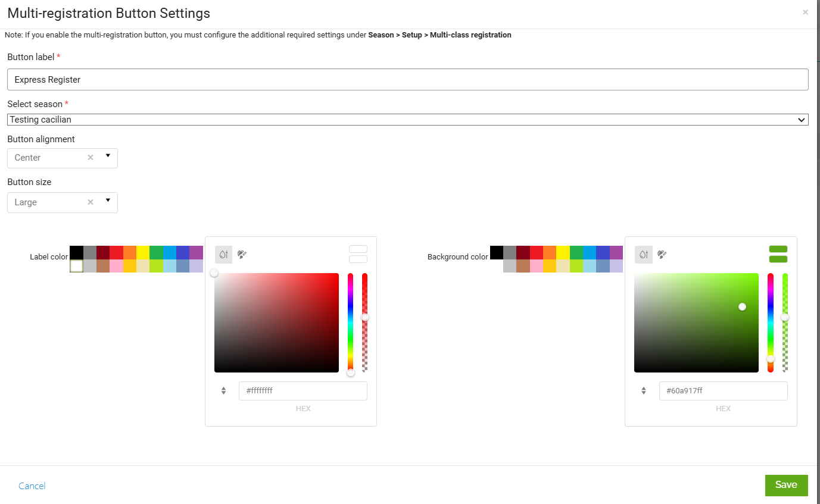820x504 pixels.
Task: Click the Save button
Action: (x=786, y=485)
